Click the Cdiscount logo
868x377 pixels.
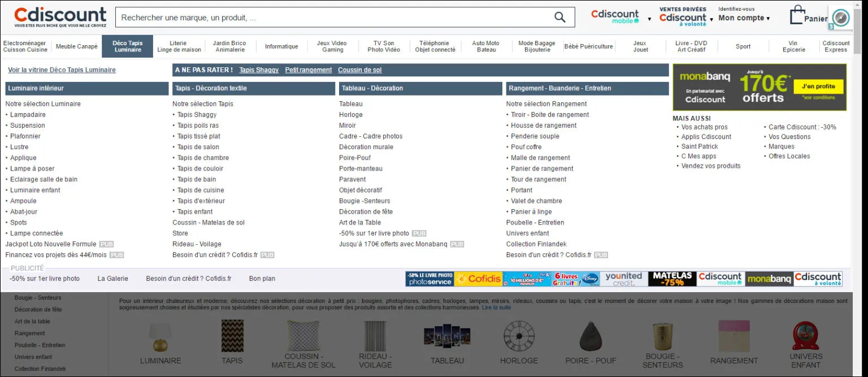60,18
